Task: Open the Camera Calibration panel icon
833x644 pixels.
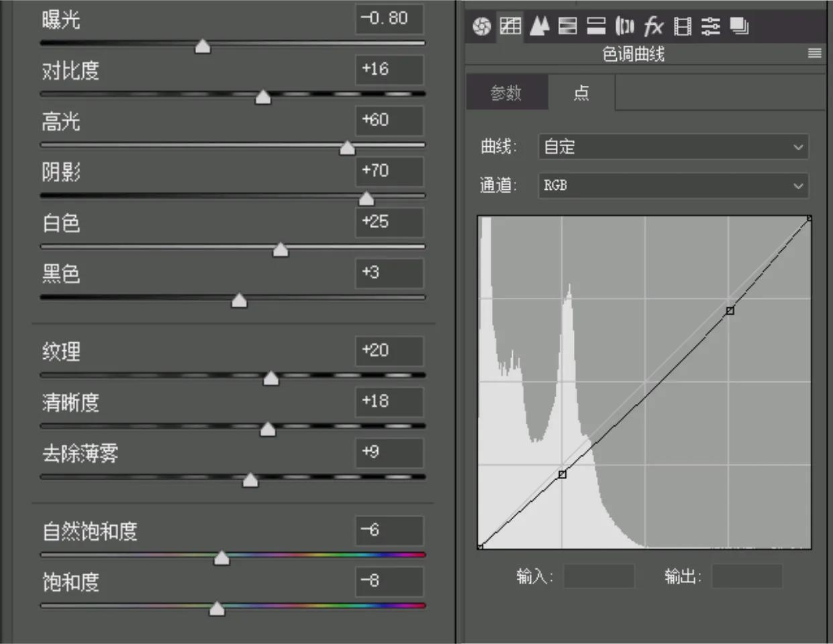Action: [682, 27]
